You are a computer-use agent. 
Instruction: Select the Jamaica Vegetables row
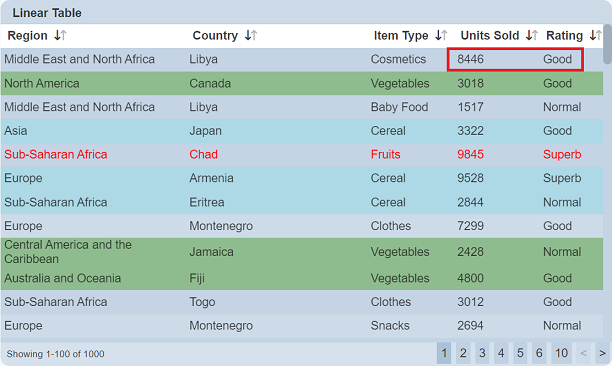[302, 252]
